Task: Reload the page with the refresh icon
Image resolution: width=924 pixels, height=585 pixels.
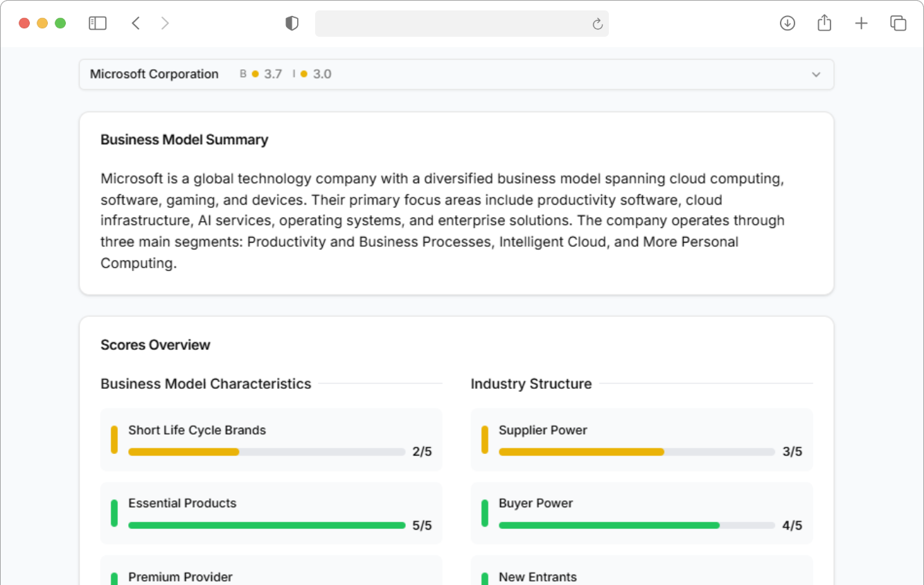Action: 597,24
